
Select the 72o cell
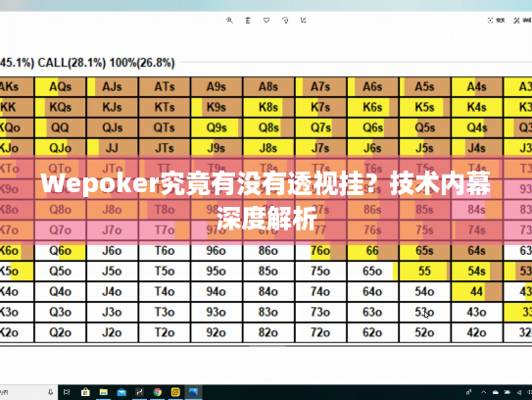click(x=320, y=332)
